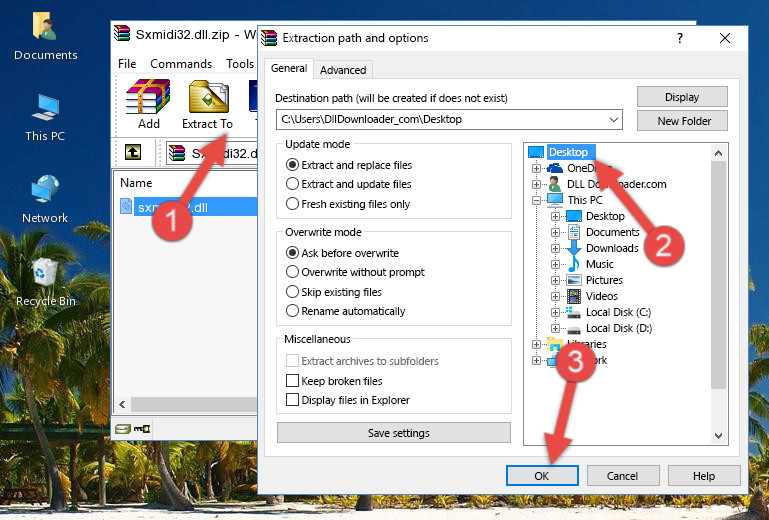Open the Network desktop icon
769x520 pixels.
point(45,199)
